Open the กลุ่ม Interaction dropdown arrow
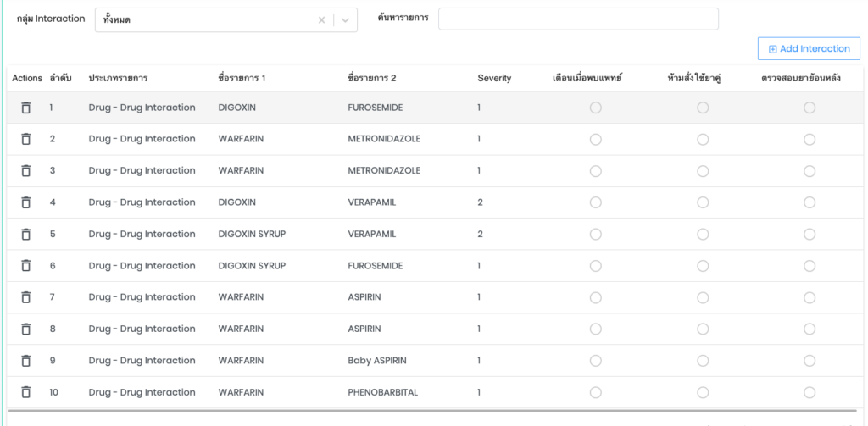Screen dimensions: 868x426 (345, 20)
